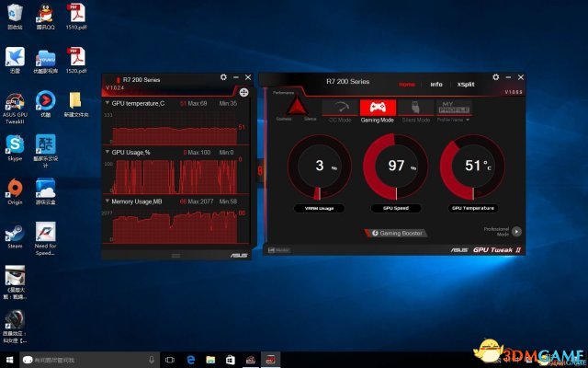Open settings gear in monitor window
588x368 pixels.
223,77
